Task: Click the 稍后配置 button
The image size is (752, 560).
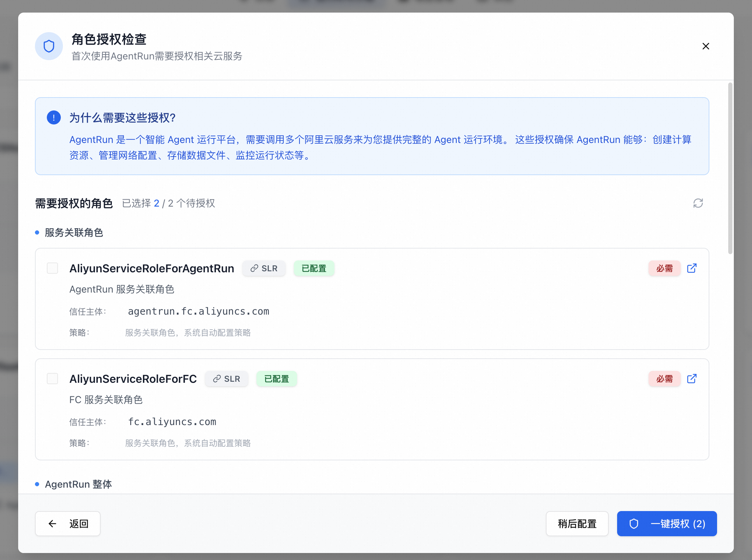Action: (x=577, y=524)
